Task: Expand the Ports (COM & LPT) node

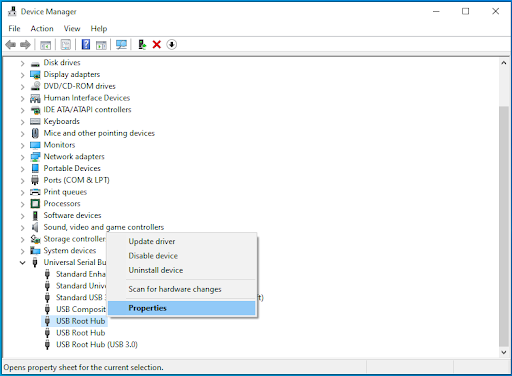Action: (x=22, y=180)
